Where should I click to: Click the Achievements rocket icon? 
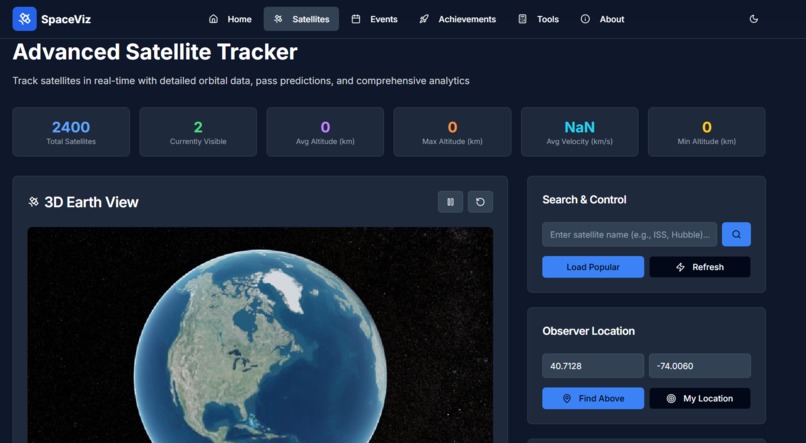point(424,19)
